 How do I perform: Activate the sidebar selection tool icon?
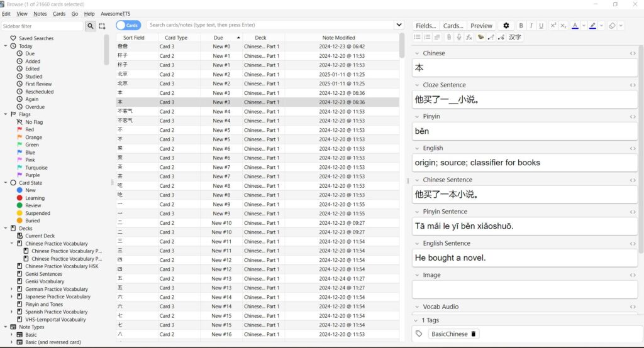click(x=103, y=26)
